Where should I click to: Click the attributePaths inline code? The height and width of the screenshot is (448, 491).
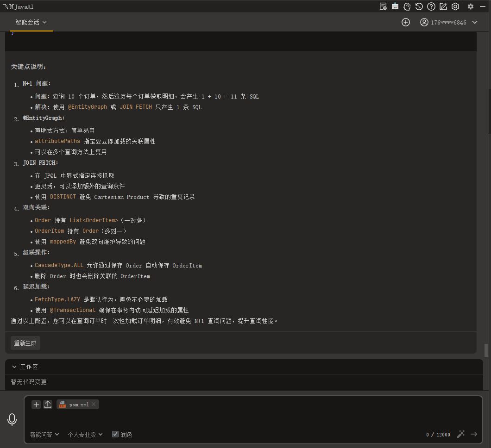click(x=57, y=141)
